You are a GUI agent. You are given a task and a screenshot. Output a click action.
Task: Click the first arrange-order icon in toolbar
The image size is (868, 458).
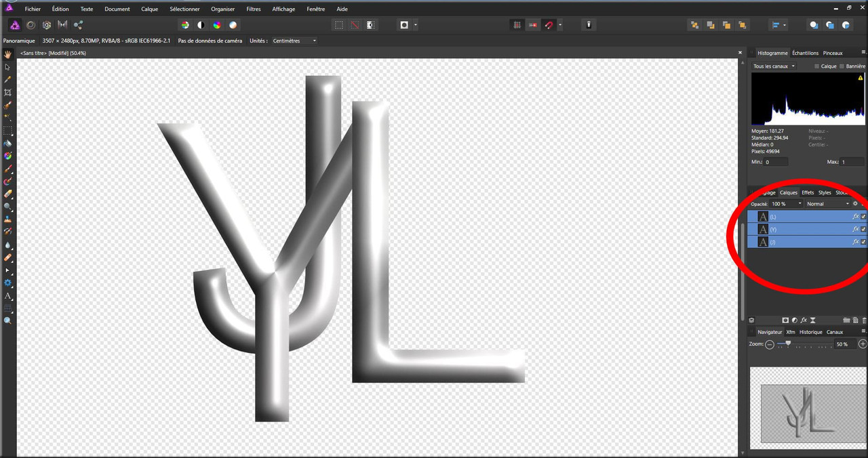(x=694, y=25)
